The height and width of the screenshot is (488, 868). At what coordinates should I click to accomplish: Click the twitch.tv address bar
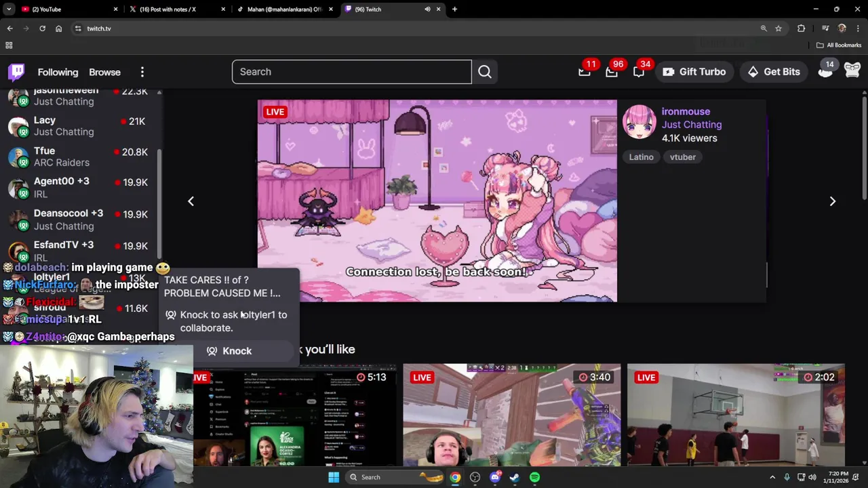420,28
